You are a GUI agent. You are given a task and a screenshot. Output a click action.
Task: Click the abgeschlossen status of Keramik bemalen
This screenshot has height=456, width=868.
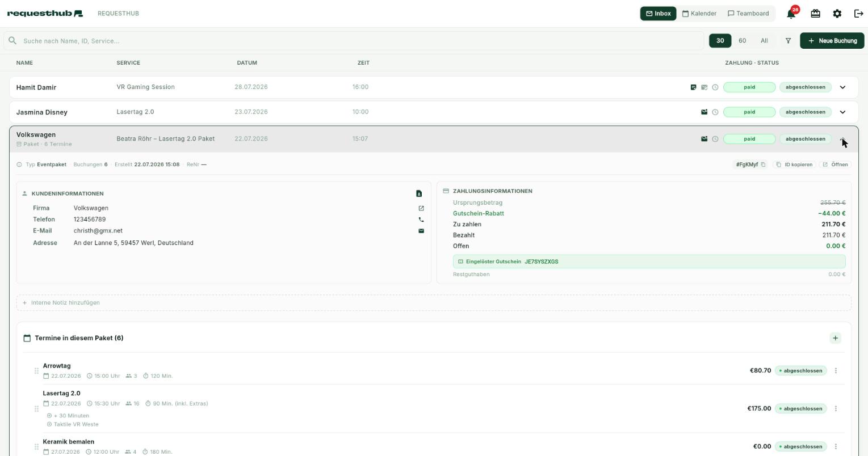(x=801, y=447)
